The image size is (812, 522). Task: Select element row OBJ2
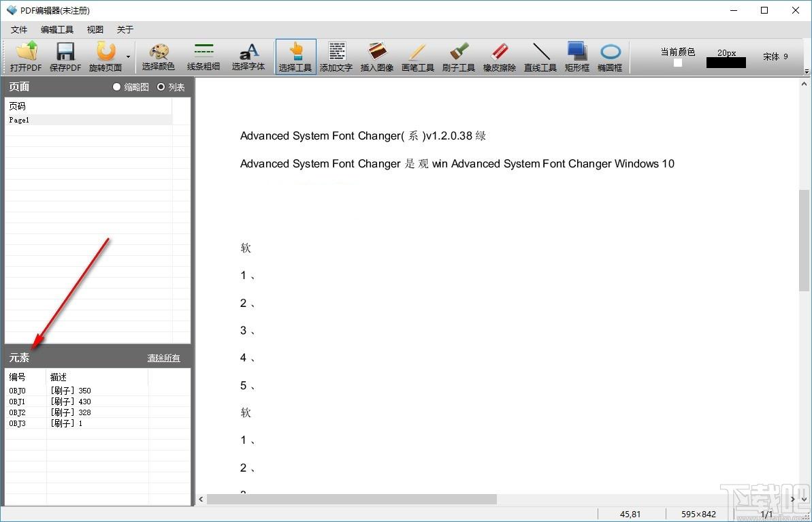point(98,412)
